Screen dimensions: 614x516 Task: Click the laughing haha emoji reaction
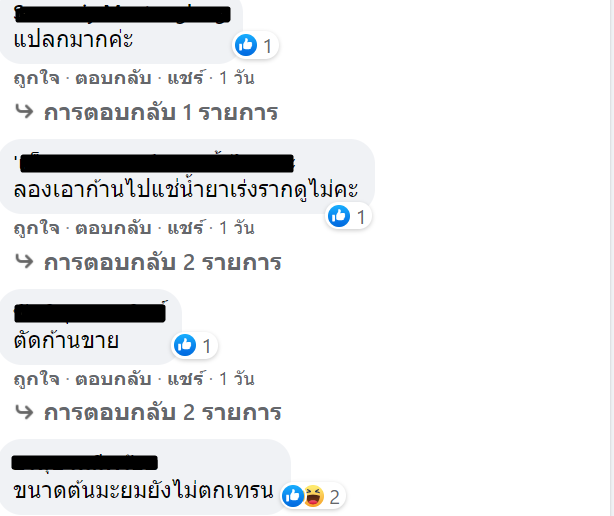(314, 496)
